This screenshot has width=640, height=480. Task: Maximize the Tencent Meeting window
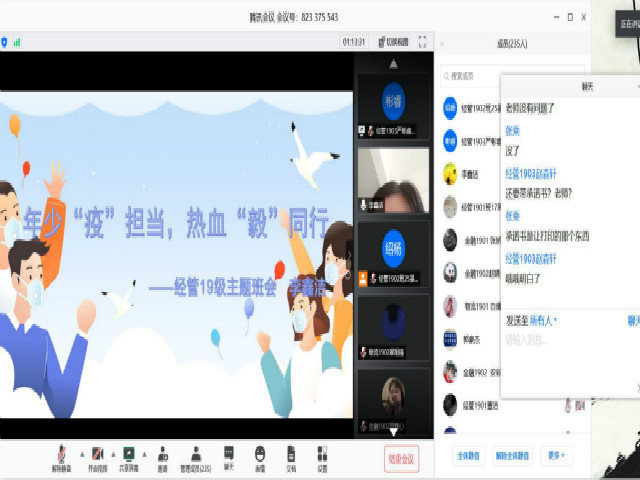[x=570, y=17]
